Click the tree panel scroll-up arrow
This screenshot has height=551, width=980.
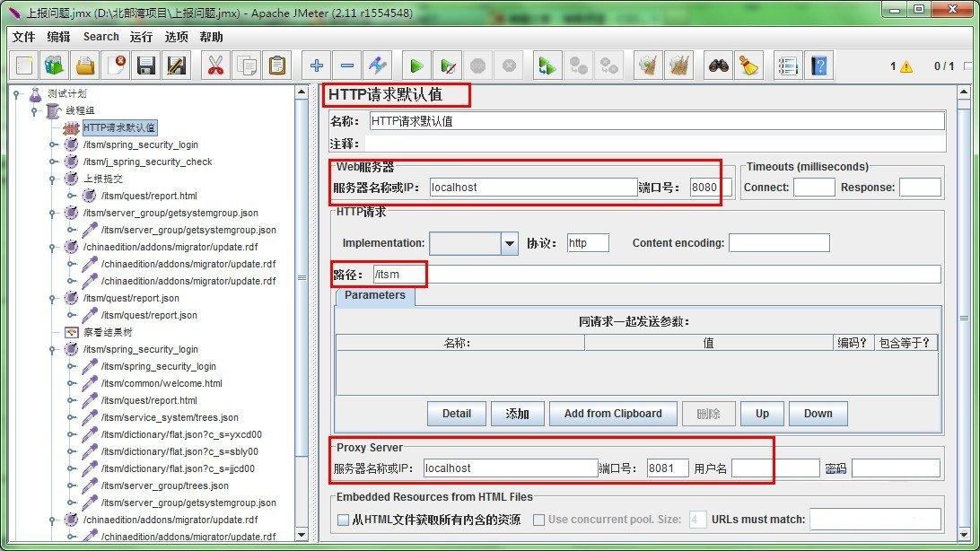(x=302, y=92)
